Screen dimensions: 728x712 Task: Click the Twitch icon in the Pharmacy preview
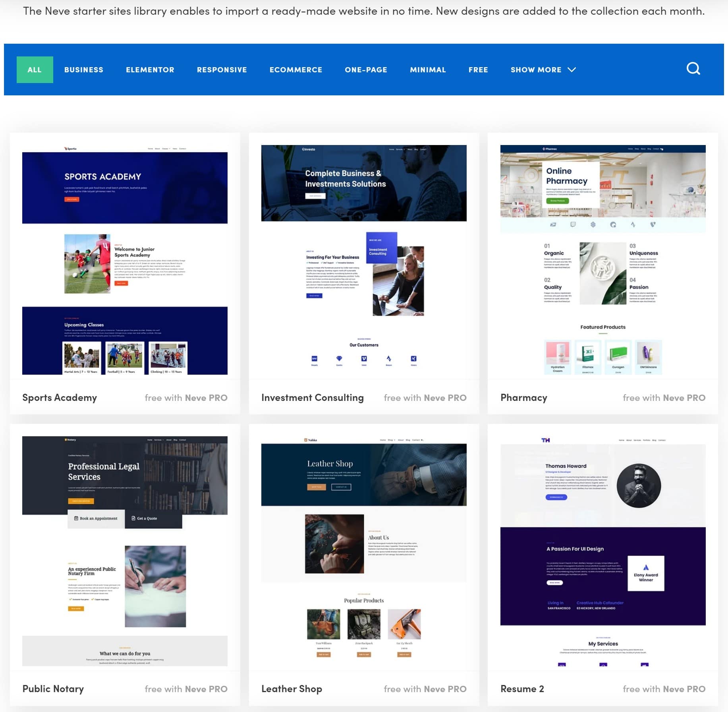(573, 224)
